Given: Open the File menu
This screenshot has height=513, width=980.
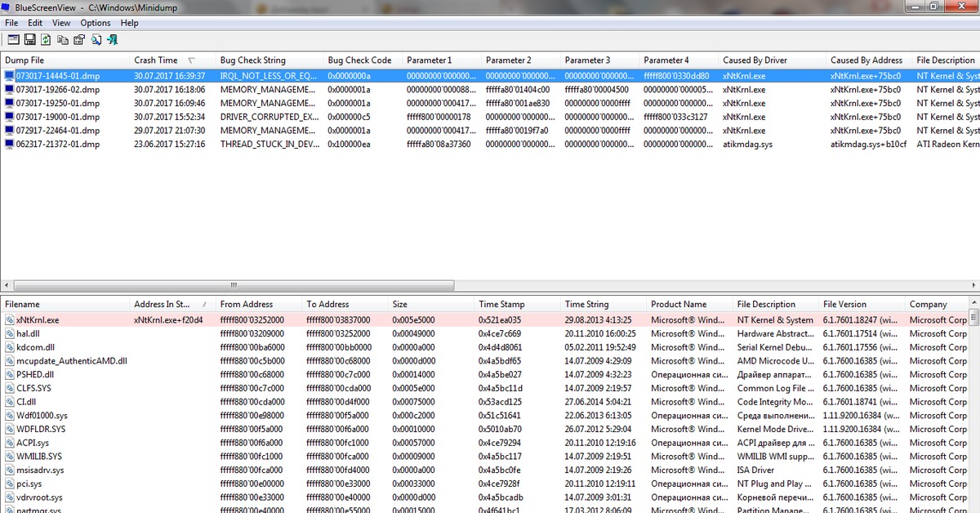Looking at the screenshot, I should tap(11, 23).
